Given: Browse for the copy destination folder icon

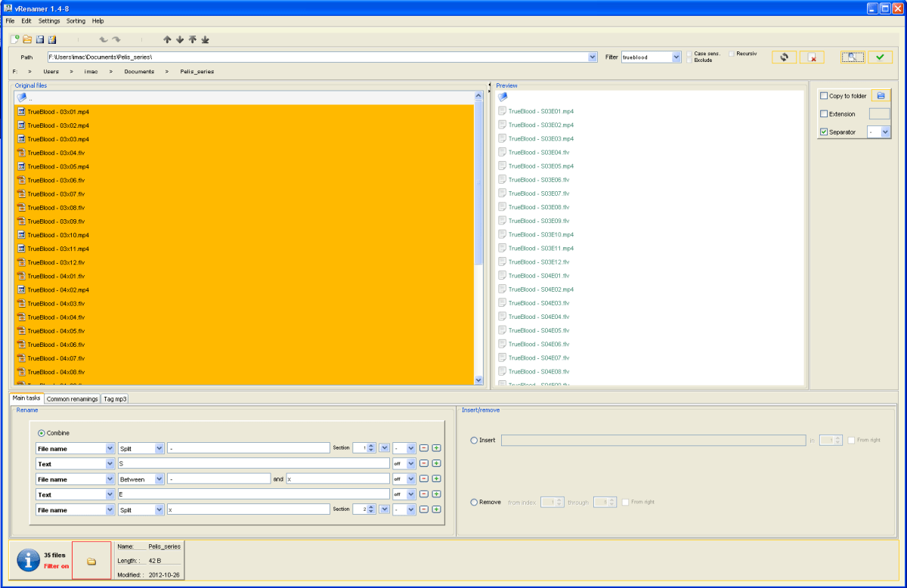Looking at the screenshot, I should [x=881, y=96].
